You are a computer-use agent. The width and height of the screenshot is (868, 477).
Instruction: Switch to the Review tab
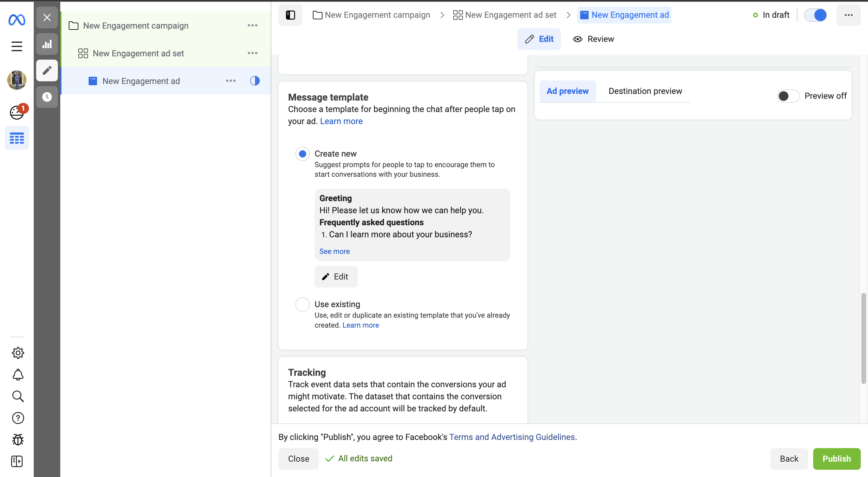tap(593, 39)
